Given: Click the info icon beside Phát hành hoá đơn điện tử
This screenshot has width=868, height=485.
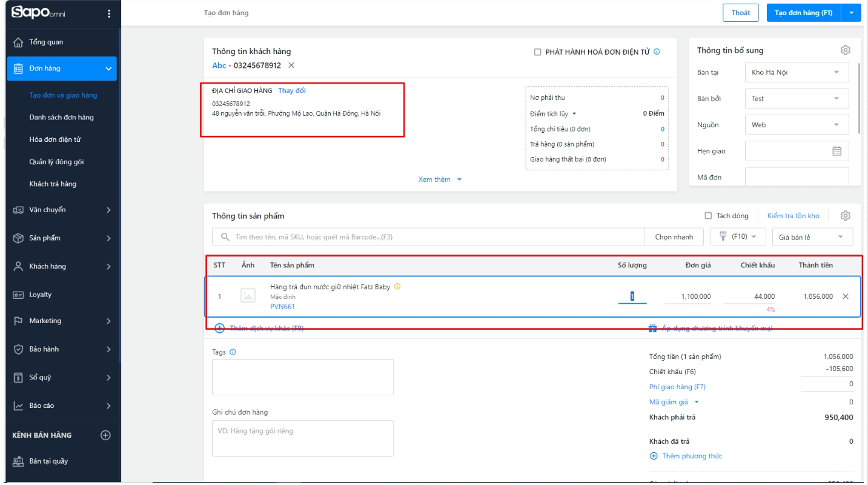Looking at the screenshot, I should tap(657, 52).
